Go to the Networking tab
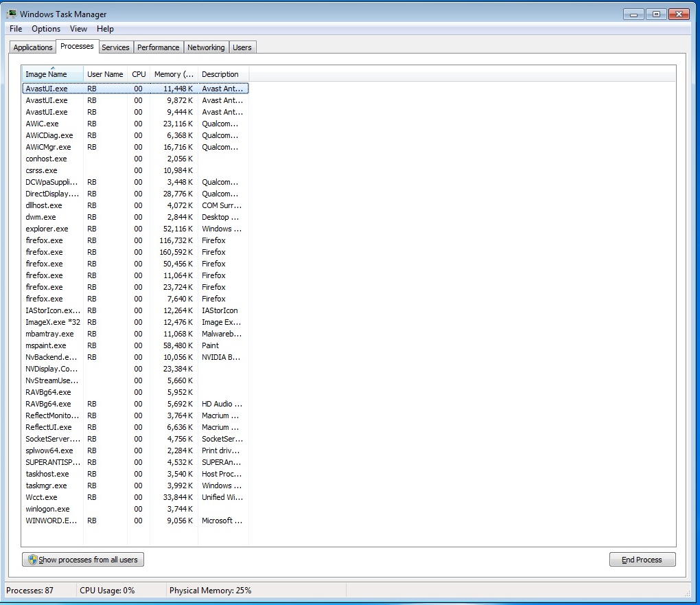This screenshot has width=700, height=605. coord(206,47)
